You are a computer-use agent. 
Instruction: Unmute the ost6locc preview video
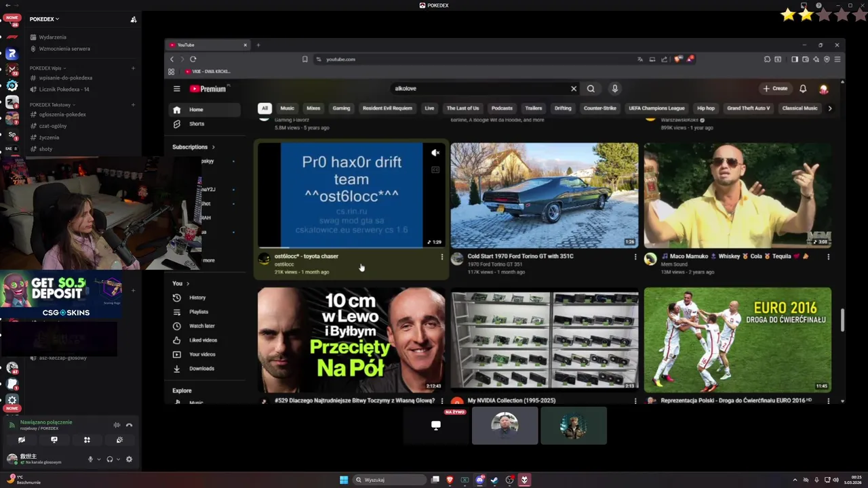click(x=435, y=153)
